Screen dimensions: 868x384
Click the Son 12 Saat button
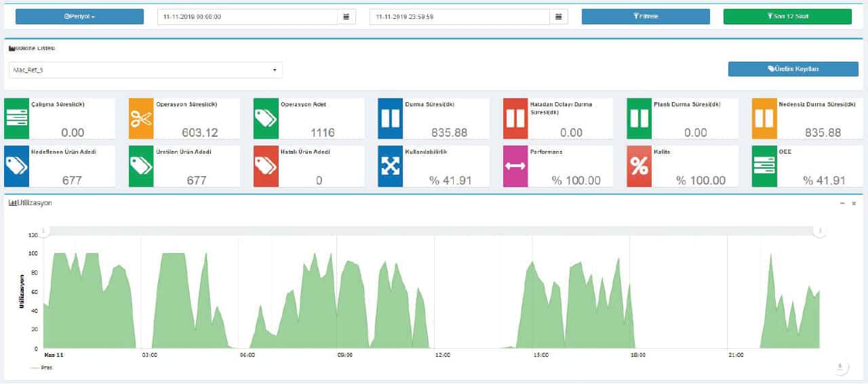click(787, 17)
